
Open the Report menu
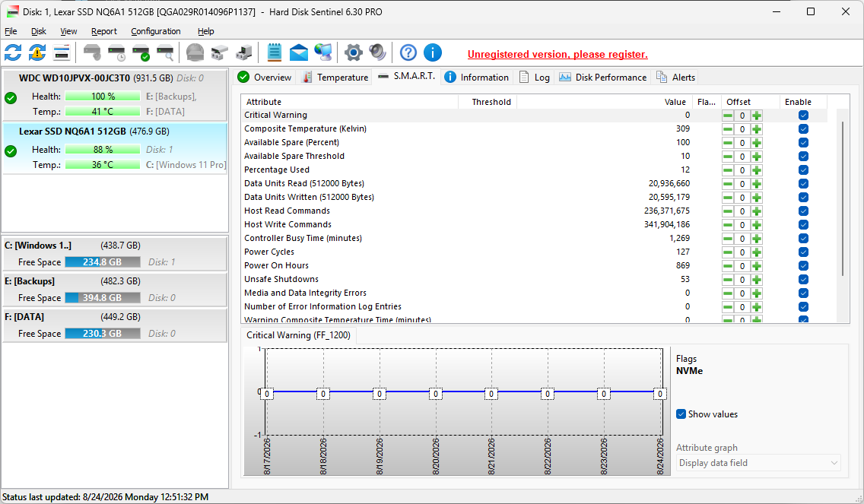104,31
